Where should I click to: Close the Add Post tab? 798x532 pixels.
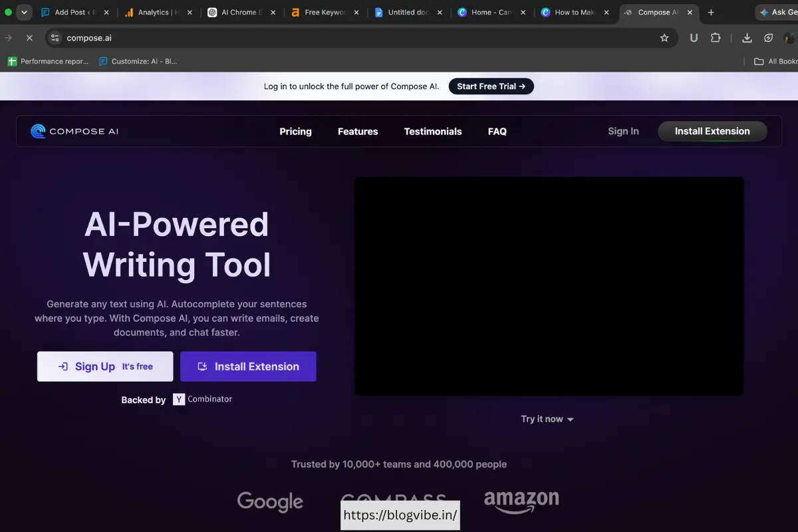[106, 12]
